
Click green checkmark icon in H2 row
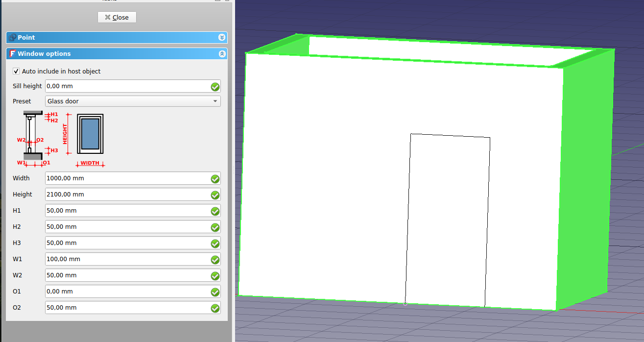point(215,227)
